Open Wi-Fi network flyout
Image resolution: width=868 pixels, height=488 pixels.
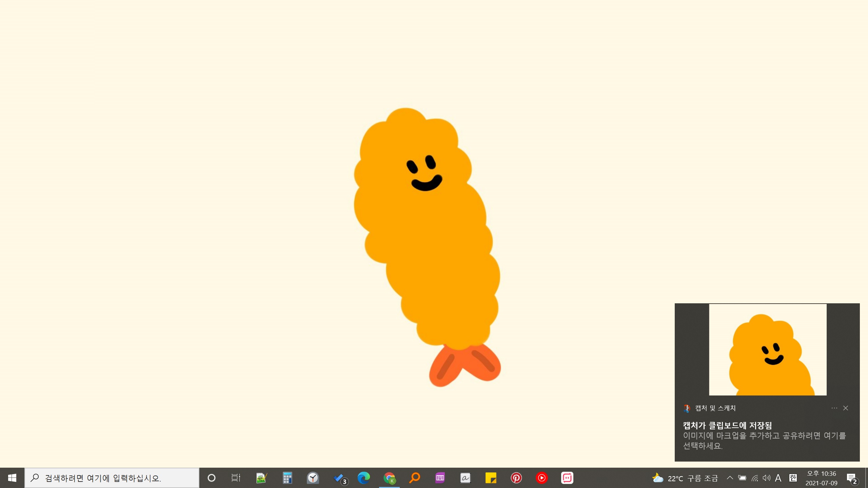pyautogui.click(x=755, y=478)
